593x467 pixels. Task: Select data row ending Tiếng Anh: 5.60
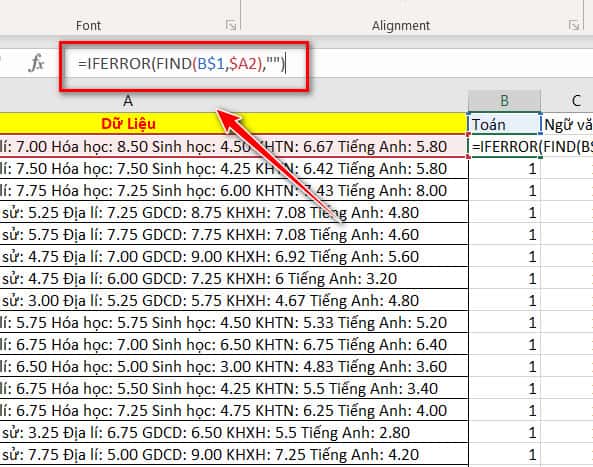click(x=234, y=256)
